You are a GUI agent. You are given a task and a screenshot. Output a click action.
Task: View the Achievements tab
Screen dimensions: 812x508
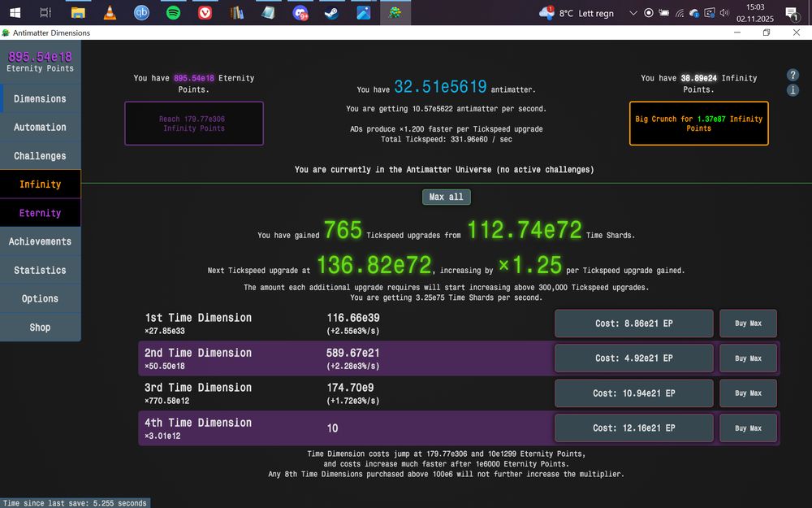41,241
